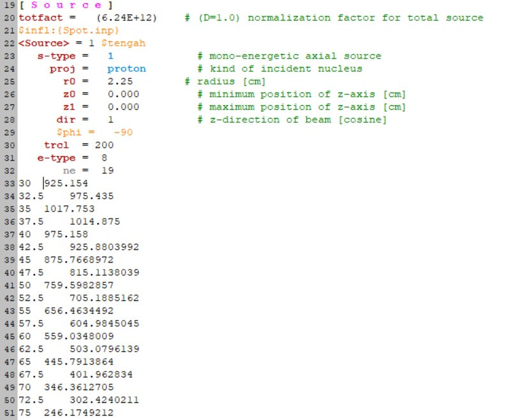
Task: Click the value 656.4634492
Action: [x=78, y=311]
